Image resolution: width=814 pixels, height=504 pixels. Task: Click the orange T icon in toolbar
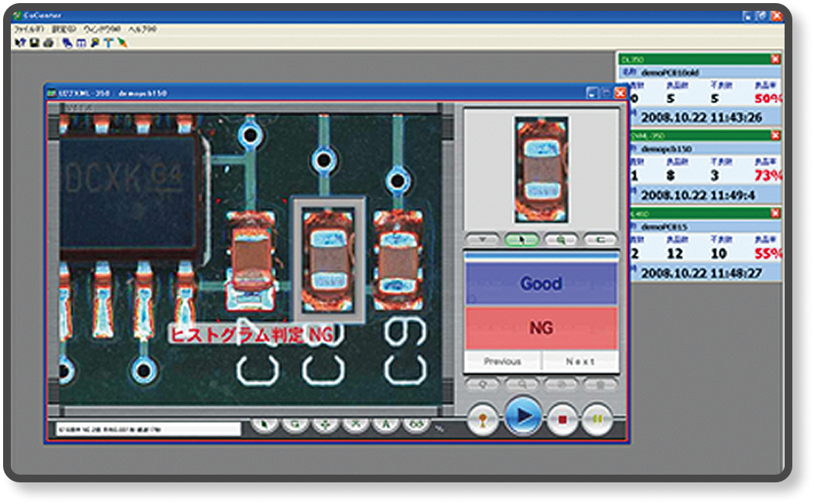click(x=108, y=43)
